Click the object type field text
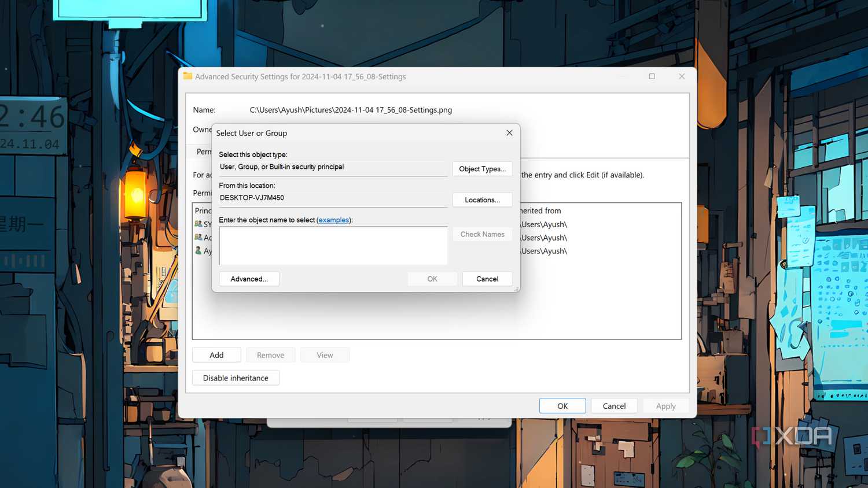 pyautogui.click(x=282, y=167)
